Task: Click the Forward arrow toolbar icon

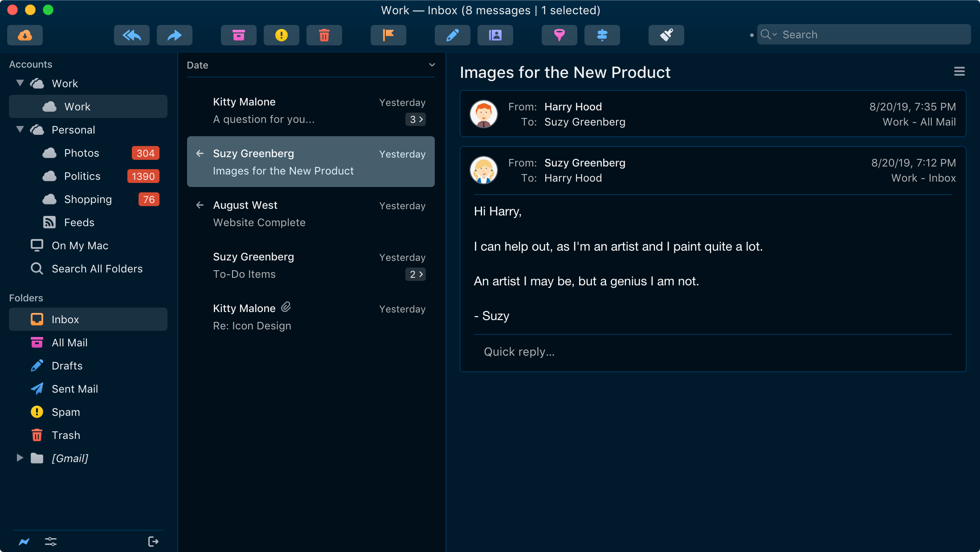Action: point(175,35)
